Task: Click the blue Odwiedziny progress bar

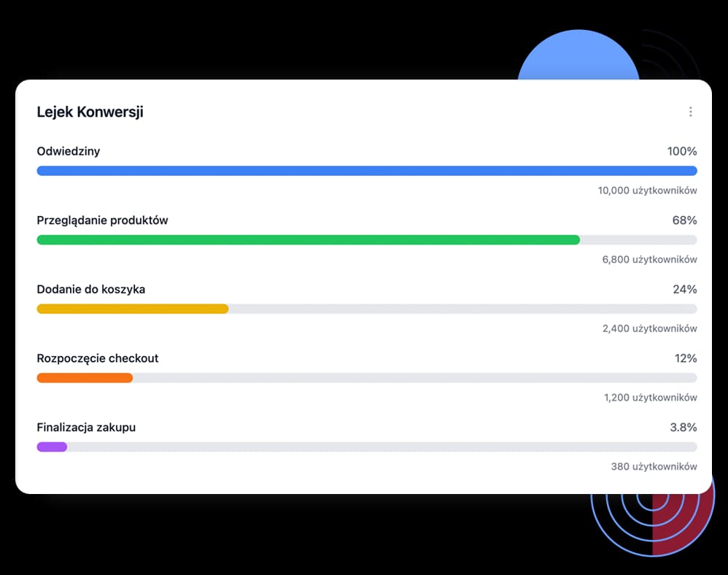Action: [367, 171]
